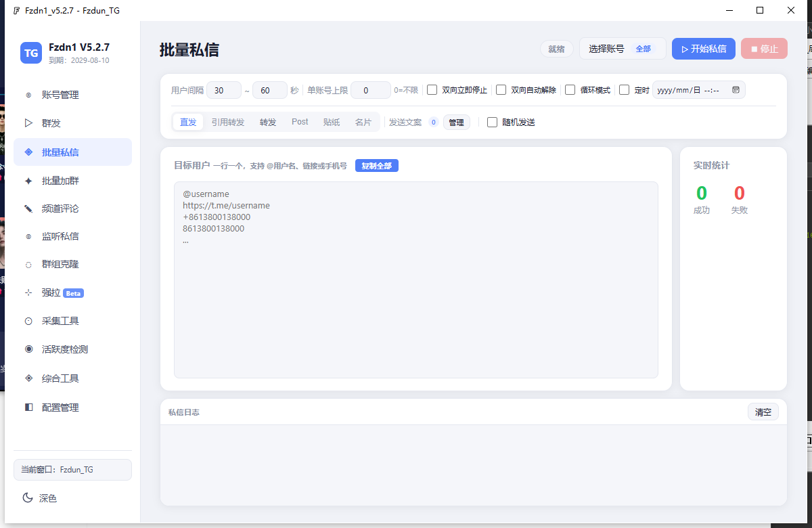Select the 综合工具 icon

[28, 378]
